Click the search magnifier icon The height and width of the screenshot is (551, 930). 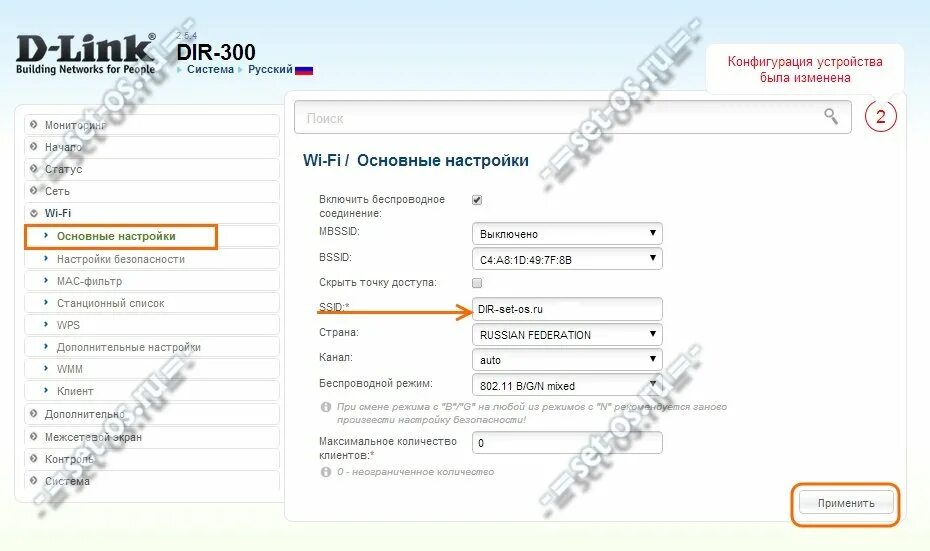pos(831,116)
